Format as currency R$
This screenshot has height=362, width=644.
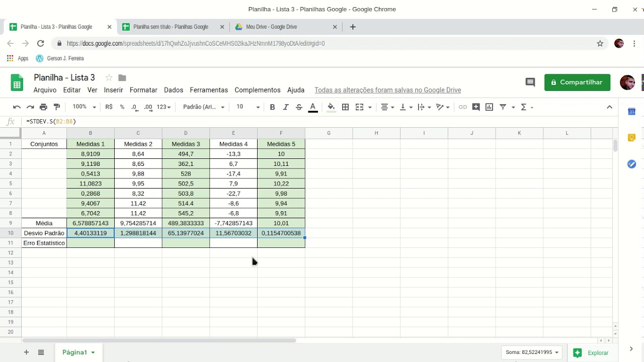109,107
